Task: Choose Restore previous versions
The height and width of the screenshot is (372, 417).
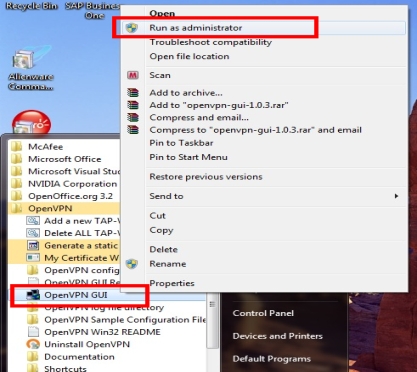Action: coord(206,177)
